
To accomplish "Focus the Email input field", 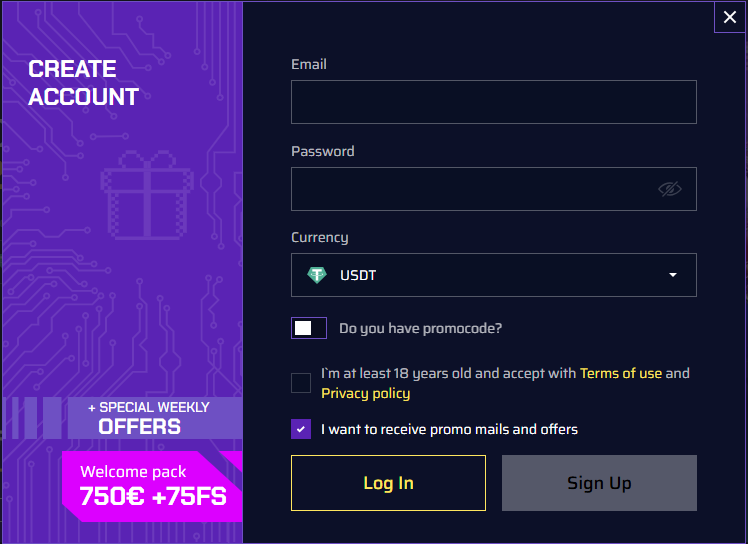I will 494,102.
